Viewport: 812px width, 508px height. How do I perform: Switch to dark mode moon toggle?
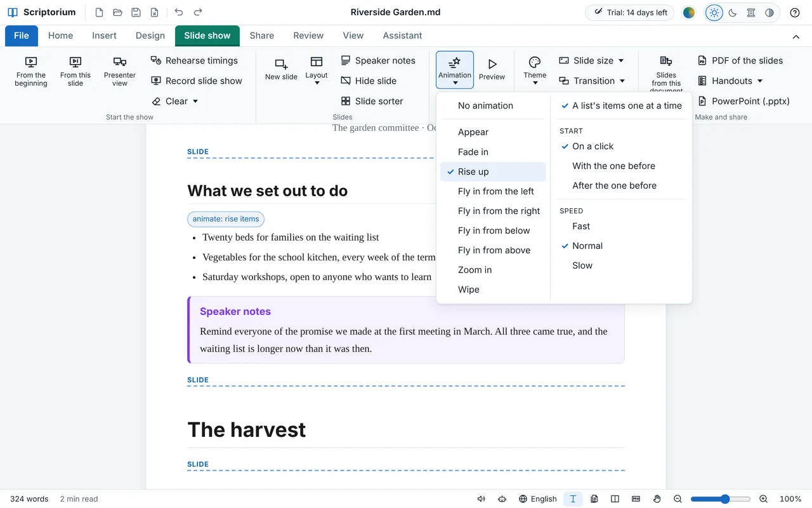click(x=733, y=13)
